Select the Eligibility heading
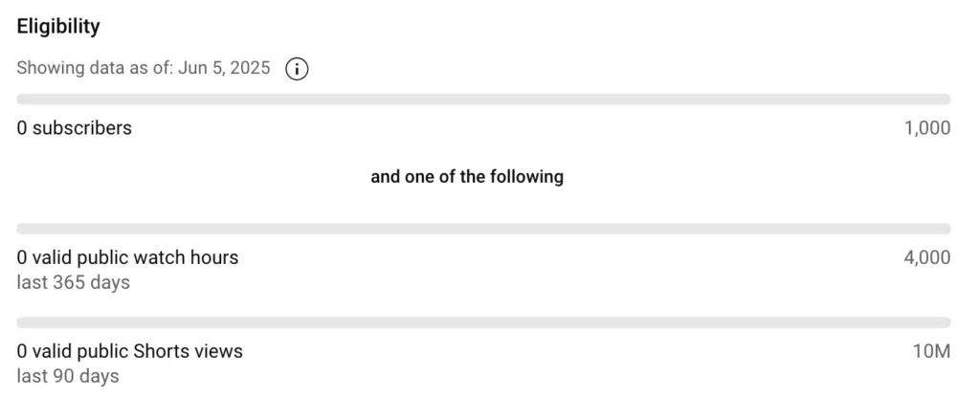Viewport: 980px width, 419px height. tap(58, 27)
